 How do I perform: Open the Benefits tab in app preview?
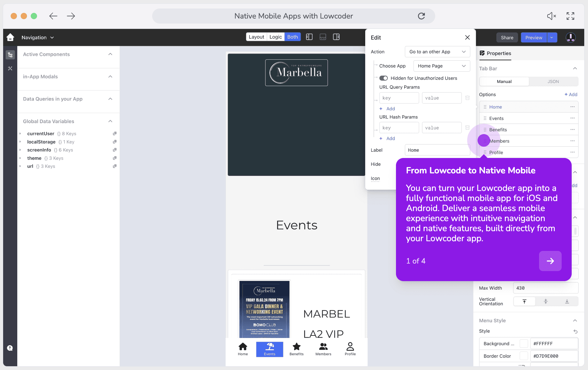(x=297, y=349)
